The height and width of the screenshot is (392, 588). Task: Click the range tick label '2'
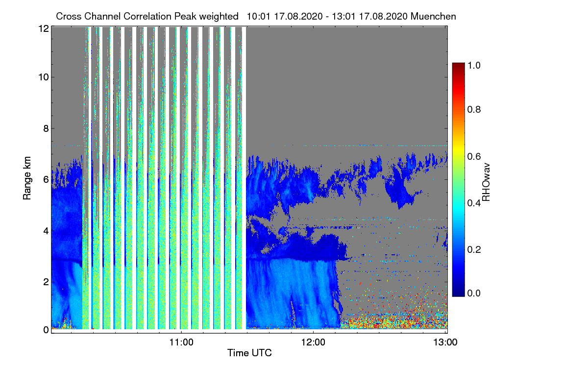pyautogui.click(x=46, y=281)
